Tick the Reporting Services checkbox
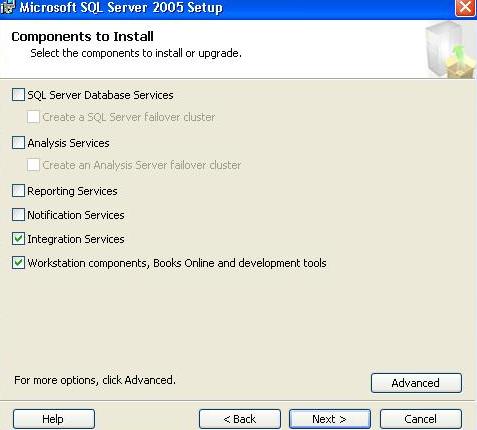Screen dimensions: 477x430 (x=18, y=191)
